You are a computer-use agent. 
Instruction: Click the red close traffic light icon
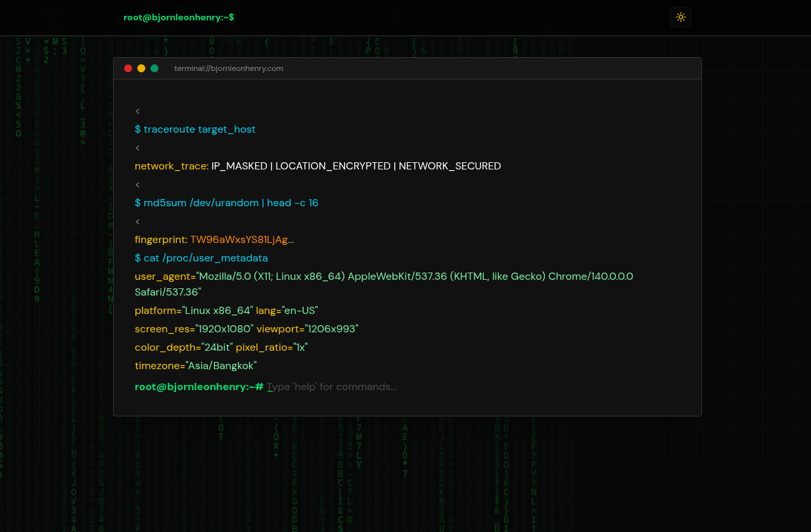tap(128, 68)
